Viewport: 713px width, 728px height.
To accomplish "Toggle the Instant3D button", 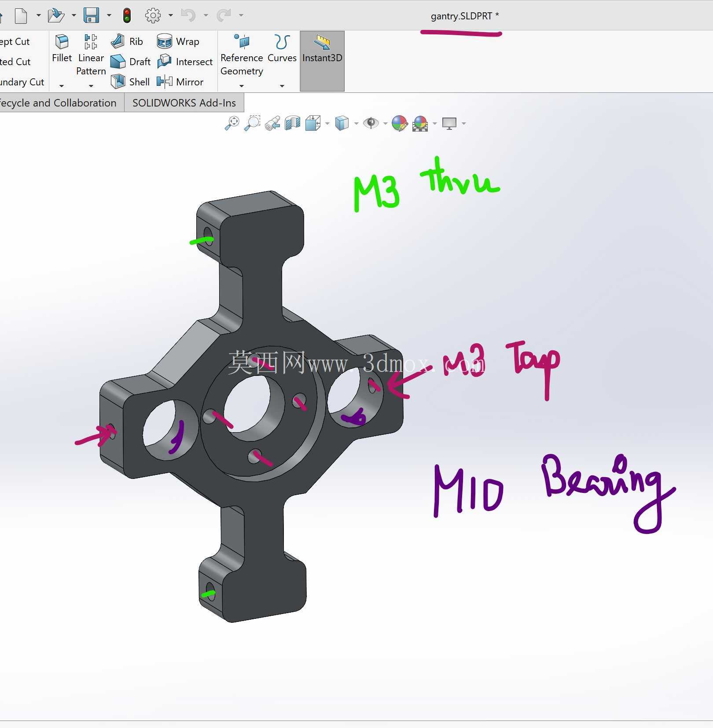I will 322,61.
